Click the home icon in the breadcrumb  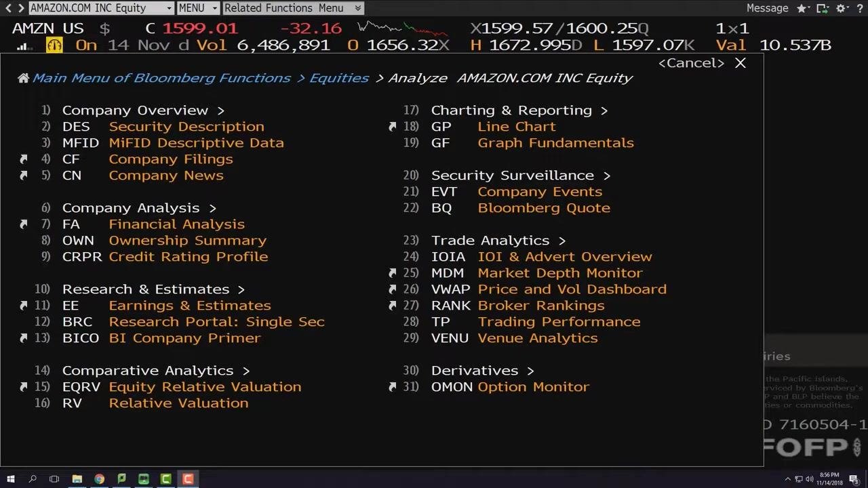coord(23,78)
